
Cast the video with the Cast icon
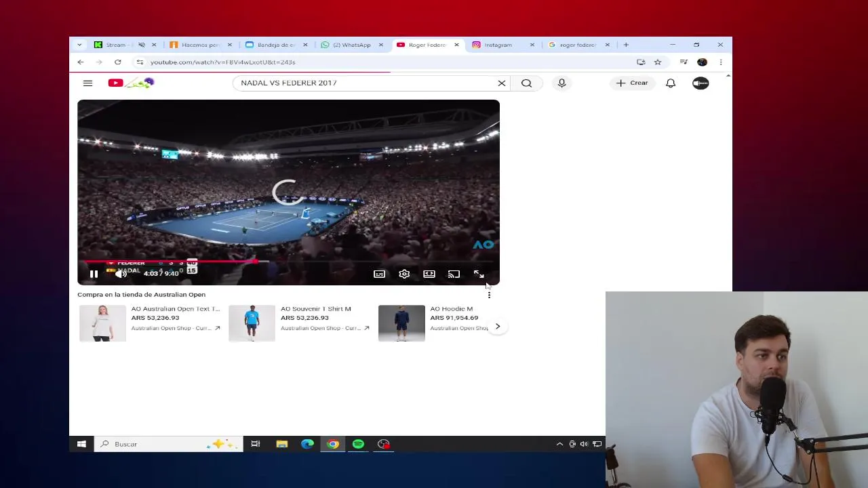pos(454,274)
